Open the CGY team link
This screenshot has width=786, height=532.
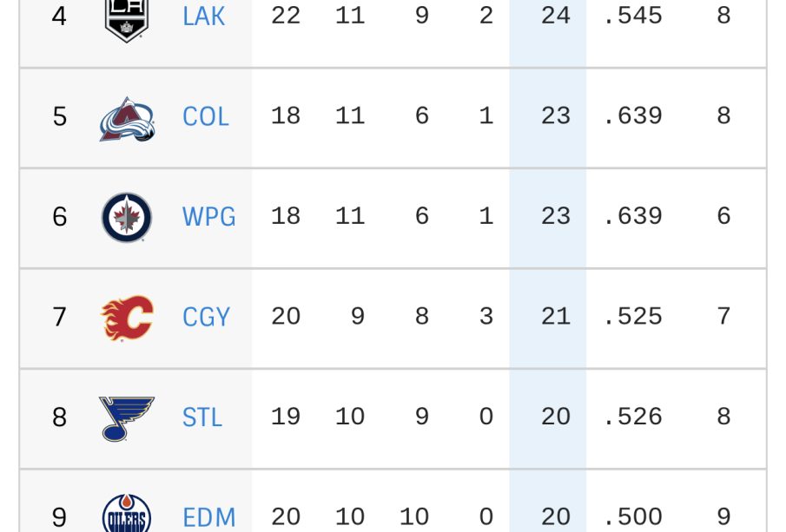coord(206,317)
